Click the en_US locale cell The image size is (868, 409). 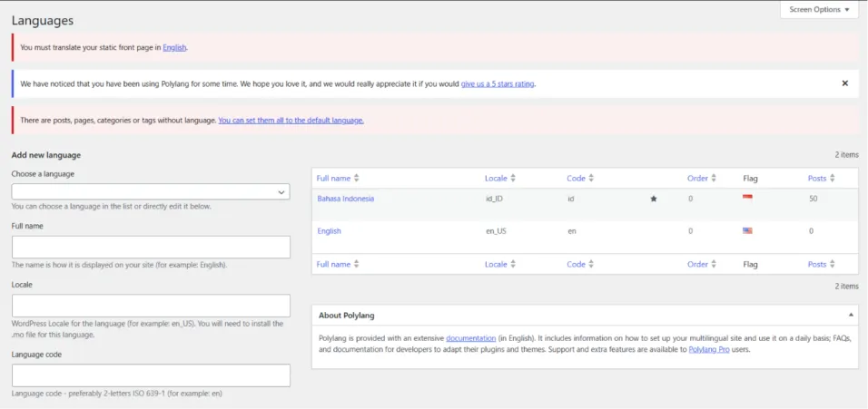tap(496, 231)
